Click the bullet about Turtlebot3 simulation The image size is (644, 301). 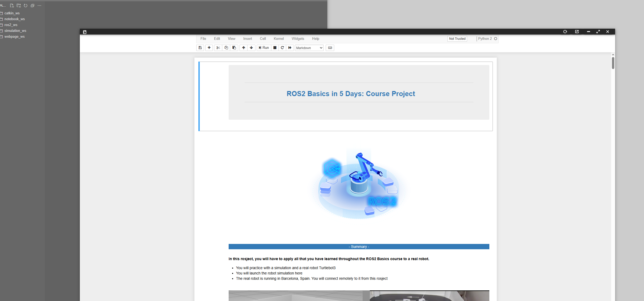(x=286, y=268)
